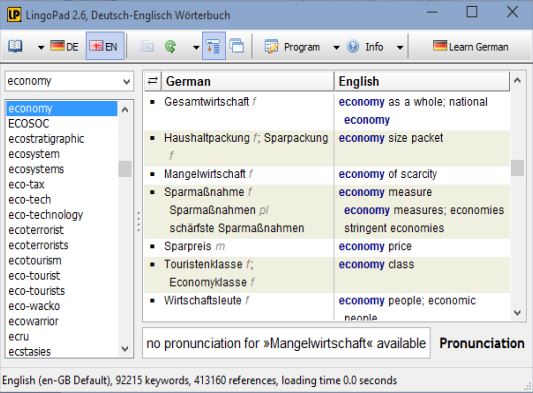The image size is (533, 393).
Task: Click the greyed printer-like toolbar icon
Action: (x=147, y=47)
